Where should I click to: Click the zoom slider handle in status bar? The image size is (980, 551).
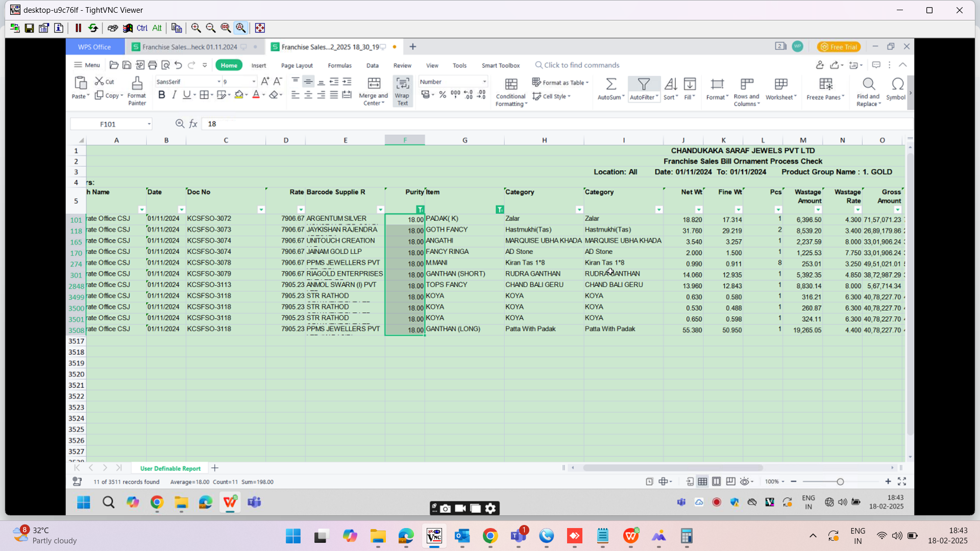(x=840, y=482)
